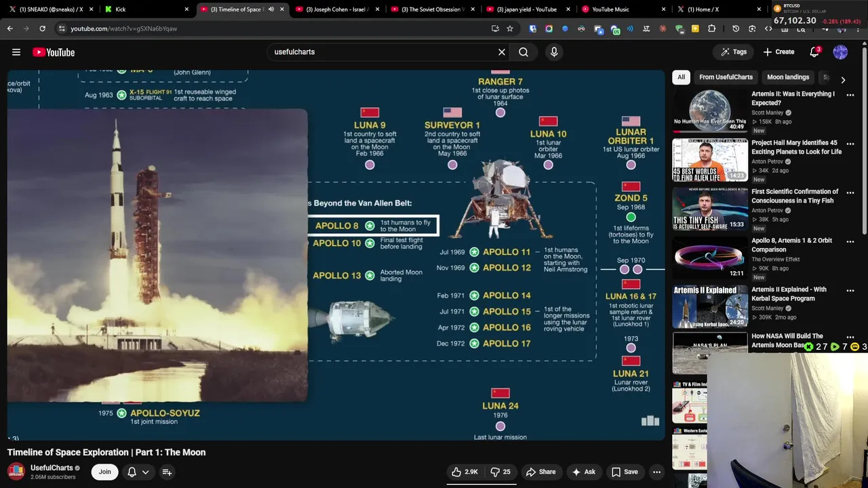Switch to the Kick tab
The image size is (868, 488).
tap(146, 9)
